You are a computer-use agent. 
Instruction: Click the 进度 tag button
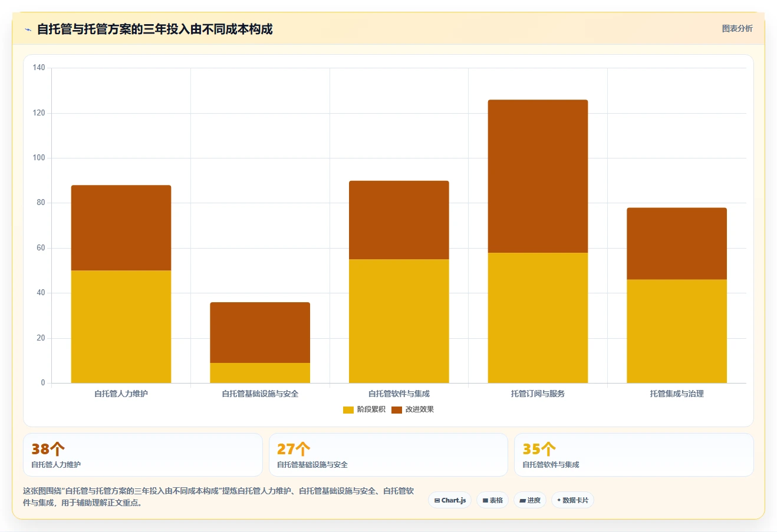[x=530, y=500]
